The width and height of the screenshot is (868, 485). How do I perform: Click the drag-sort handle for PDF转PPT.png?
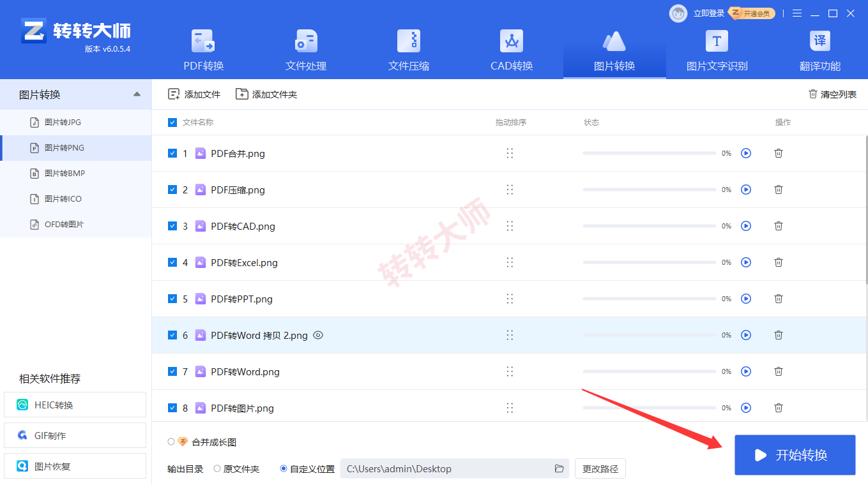510,299
